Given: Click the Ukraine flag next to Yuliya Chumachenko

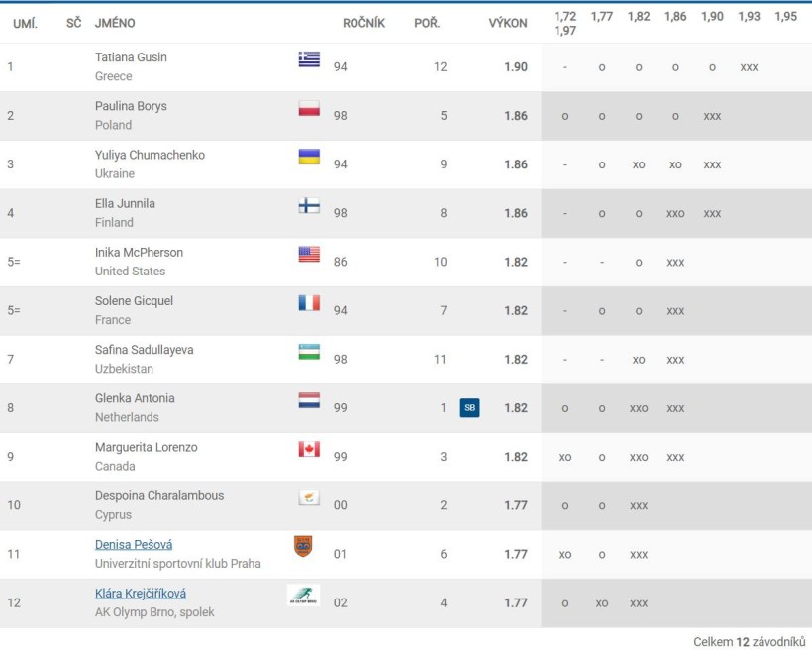Looking at the screenshot, I should [x=309, y=157].
